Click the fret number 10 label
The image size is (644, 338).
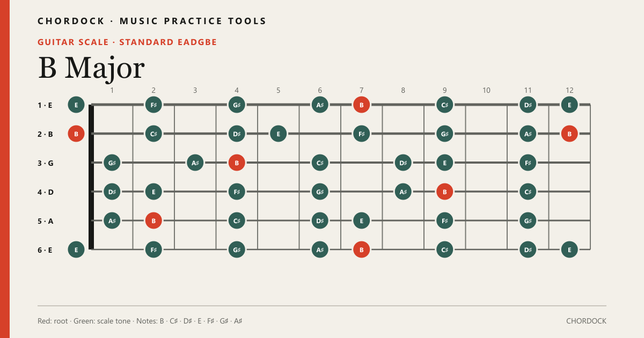[486, 90]
